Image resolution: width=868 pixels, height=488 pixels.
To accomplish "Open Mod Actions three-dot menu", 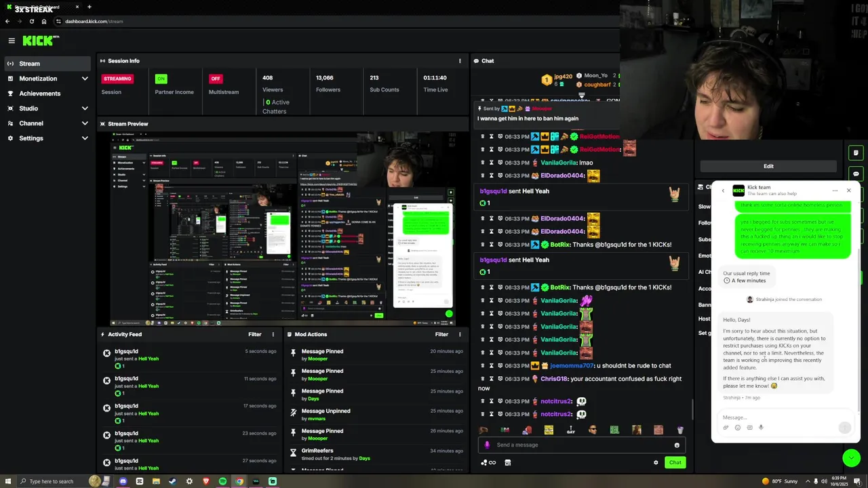I will point(460,334).
